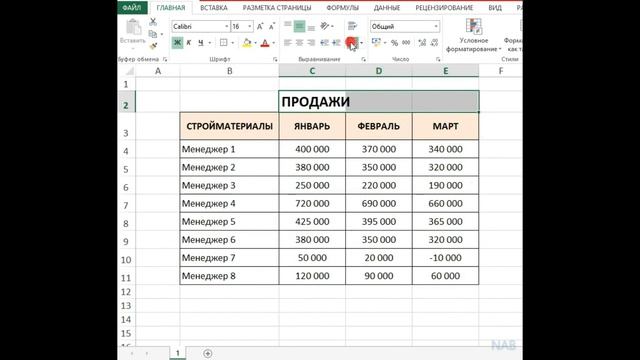Open the font size 16 dropdown
Image resolution: width=640 pixels, height=360 pixels.
pyautogui.click(x=250, y=27)
